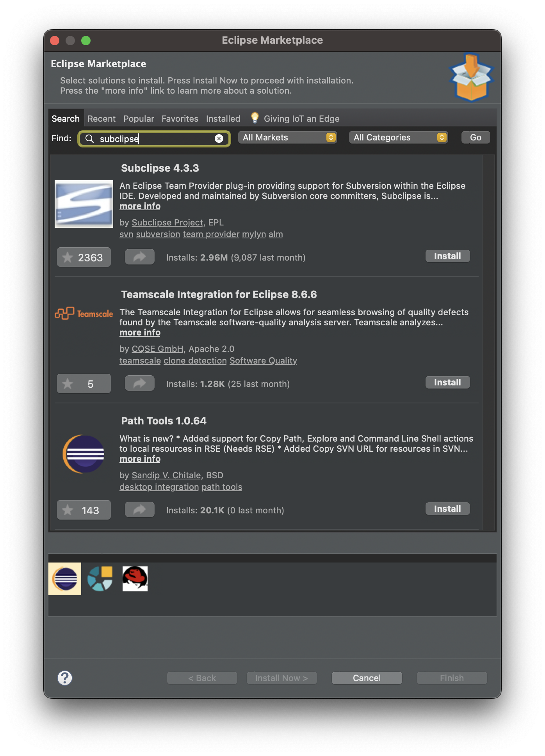Click the Path Tools 1.0.64 title
The height and width of the screenshot is (756, 545).
[x=164, y=421]
